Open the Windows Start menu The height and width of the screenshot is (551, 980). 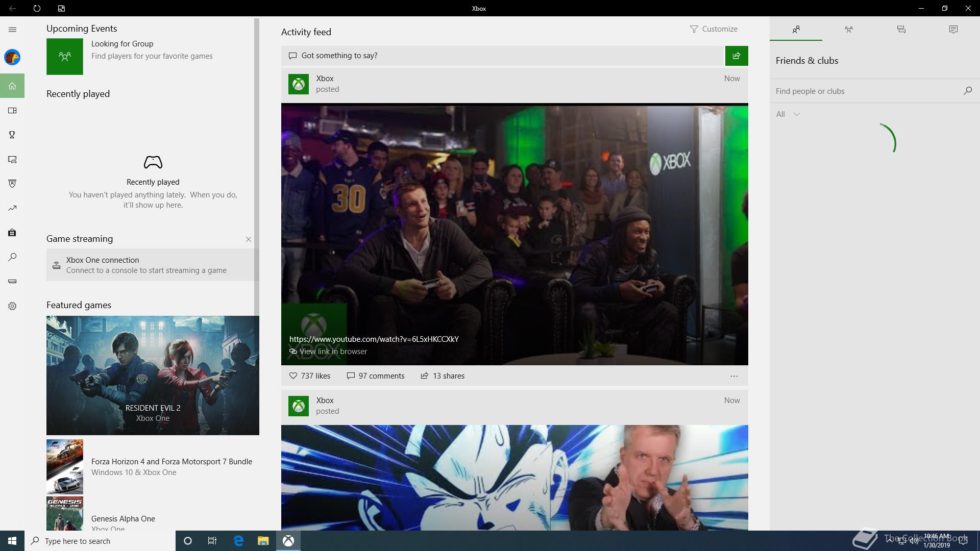point(12,541)
